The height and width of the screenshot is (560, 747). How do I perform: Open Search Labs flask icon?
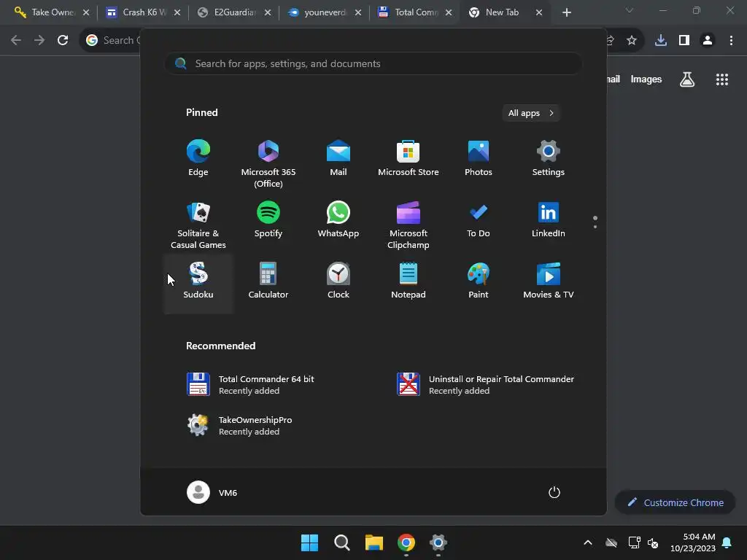click(x=687, y=79)
